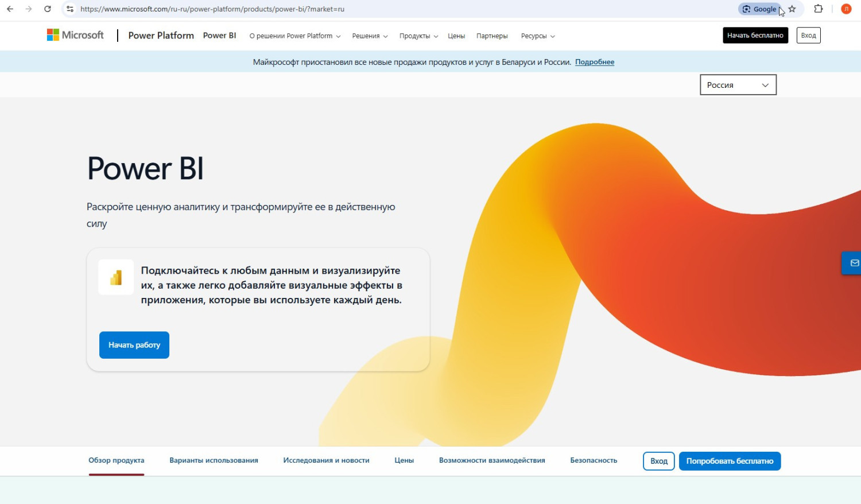861x504 pixels.
Task: Click the Power BI product icon
Action: pos(116,277)
